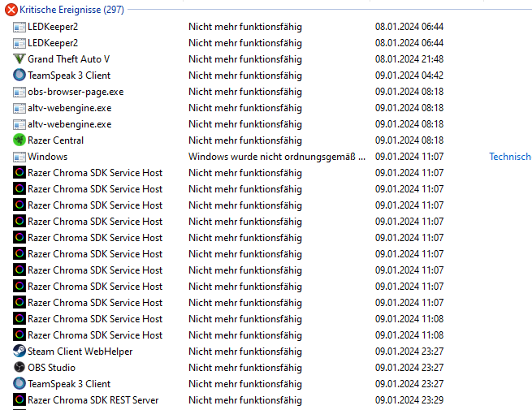532x410 pixels.
Task: Click the date 09.01.2024 04:42
Action: 409,76
